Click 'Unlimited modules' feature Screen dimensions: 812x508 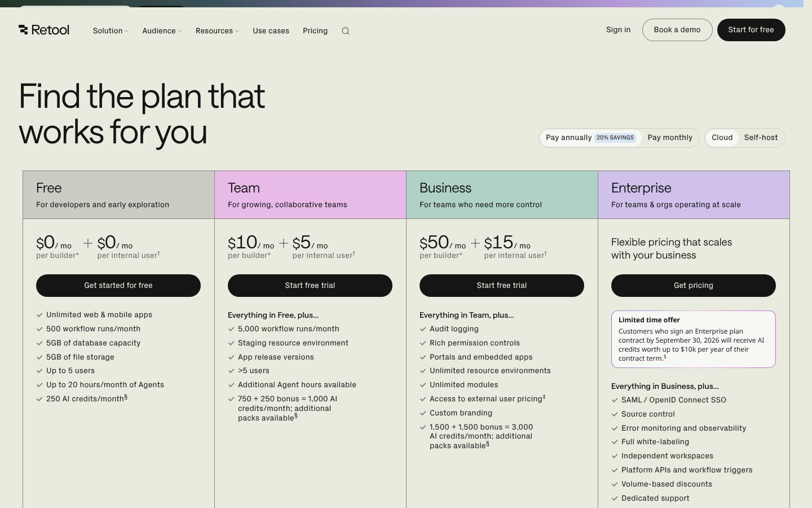pyautogui.click(x=464, y=385)
